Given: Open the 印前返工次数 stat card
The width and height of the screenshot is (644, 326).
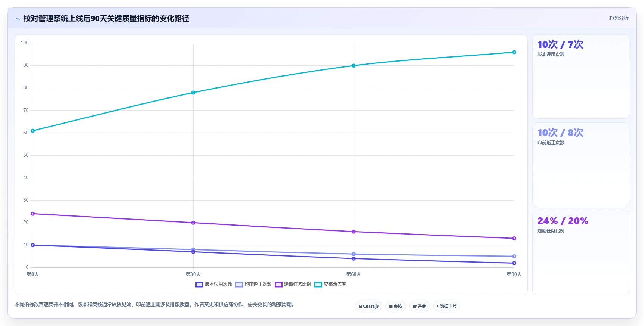Looking at the screenshot, I should pyautogui.click(x=580, y=165).
